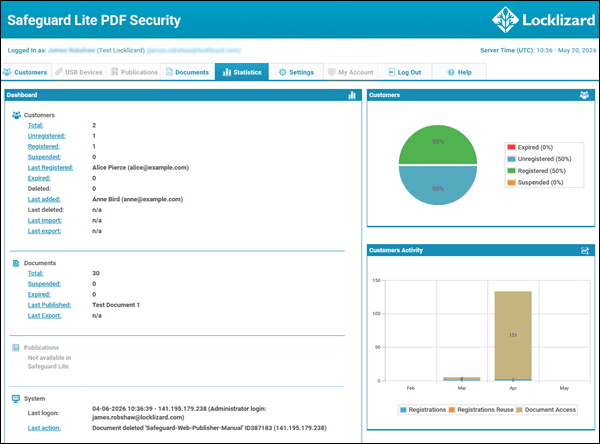Click the Settings gear icon

point(282,72)
